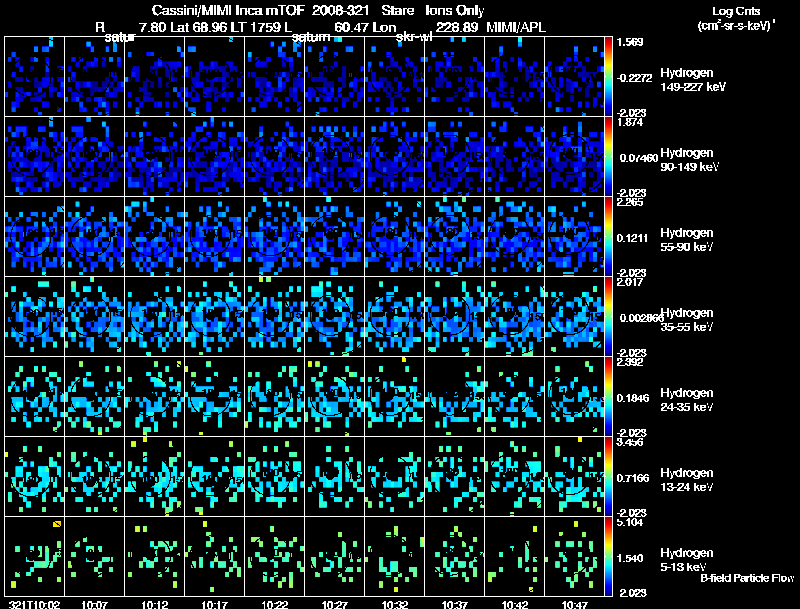The width and height of the screenshot is (800, 609).
Task: Select the 90-149 keV image at 10:42
Action: 514,157
